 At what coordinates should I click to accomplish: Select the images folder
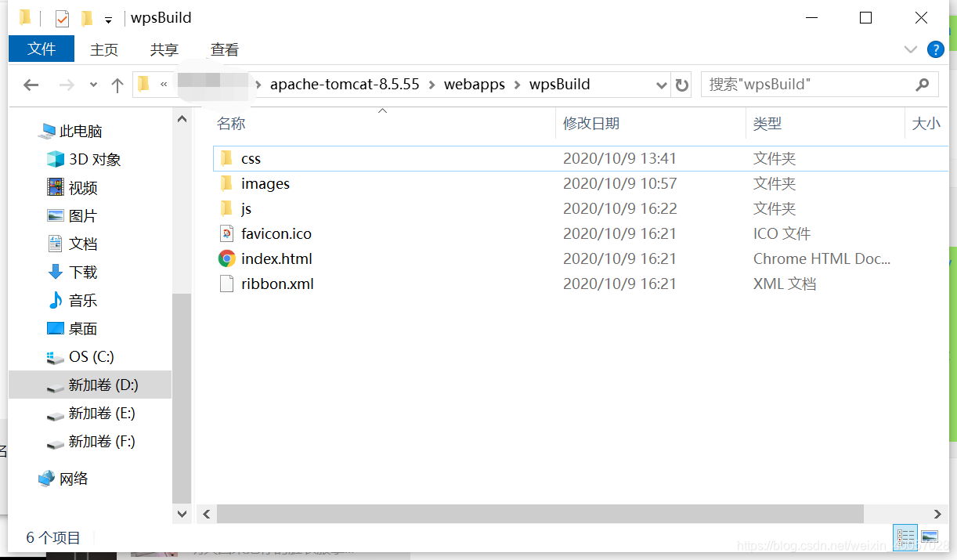(x=265, y=183)
